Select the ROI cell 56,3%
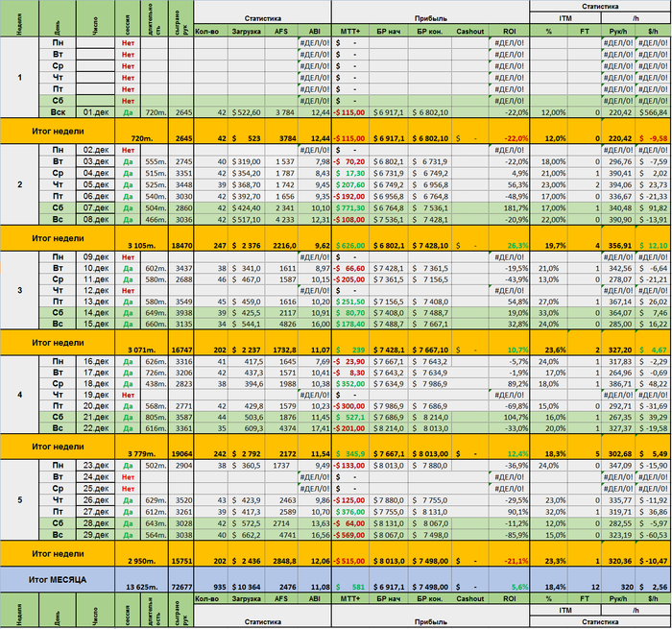Screen dimensions: 672x629 pos(509,184)
